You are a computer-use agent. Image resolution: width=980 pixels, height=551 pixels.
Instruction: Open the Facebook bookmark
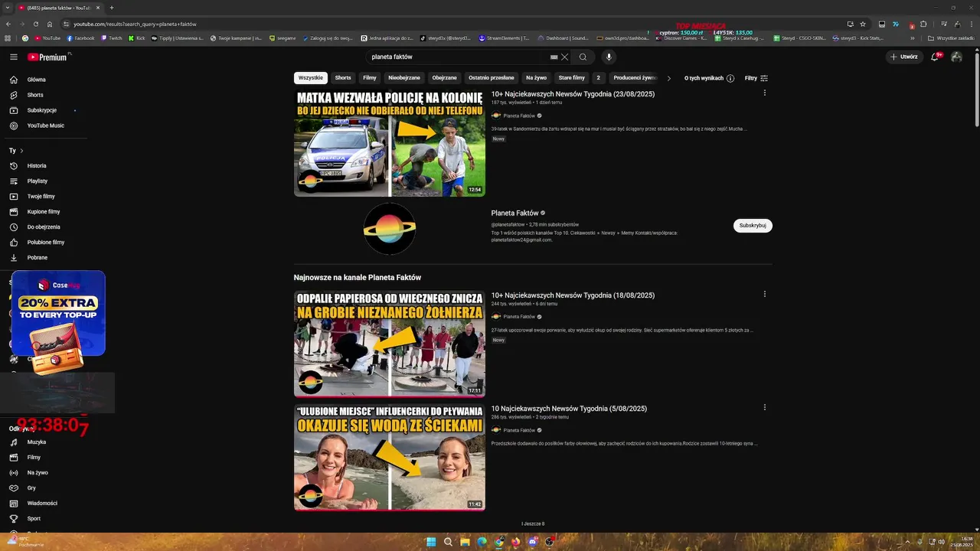pyautogui.click(x=80, y=37)
